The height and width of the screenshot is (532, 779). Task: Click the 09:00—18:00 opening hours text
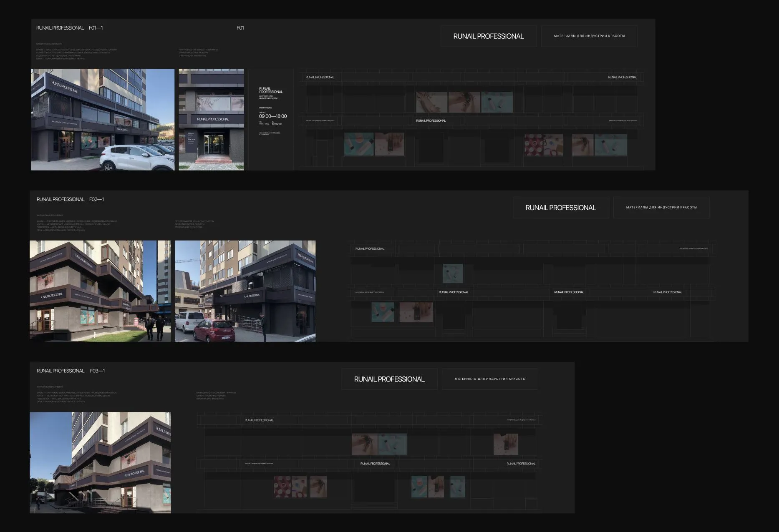273,116
